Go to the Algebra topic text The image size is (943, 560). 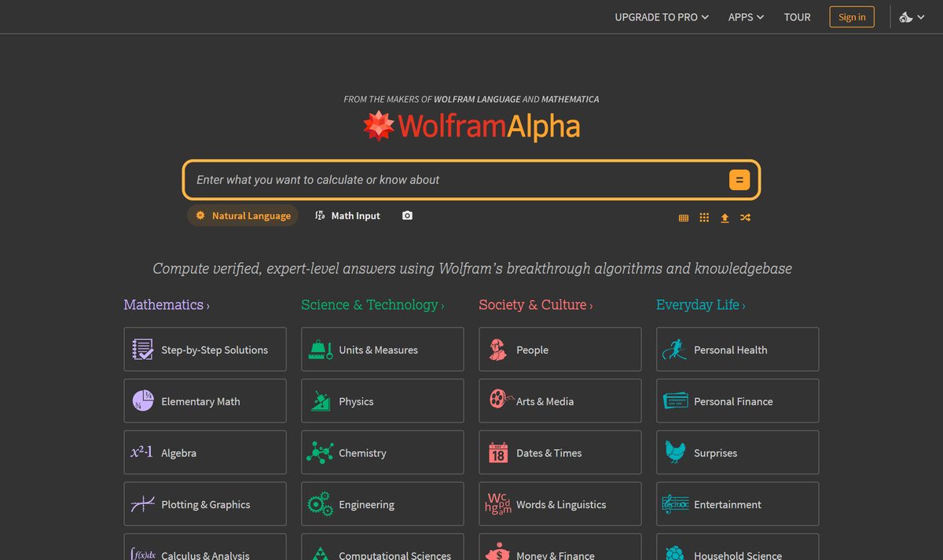pyautogui.click(x=178, y=453)
